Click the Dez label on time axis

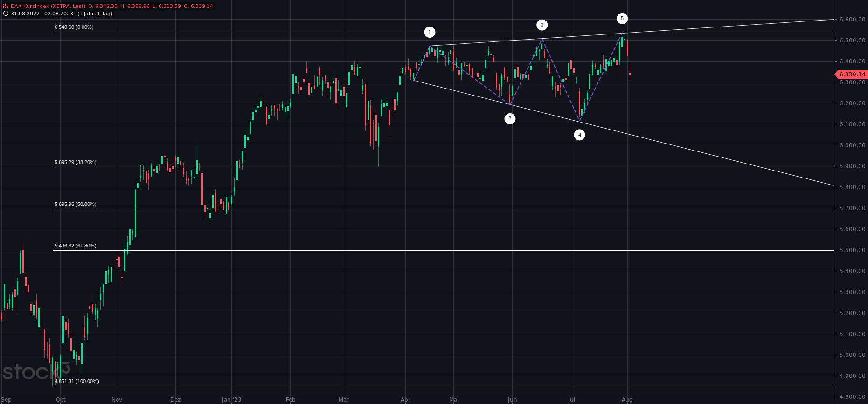pyautogui.click(x=175, y=400)
